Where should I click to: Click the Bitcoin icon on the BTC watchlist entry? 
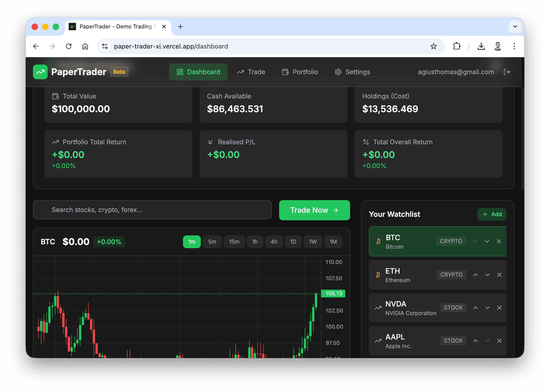(378, 241)
